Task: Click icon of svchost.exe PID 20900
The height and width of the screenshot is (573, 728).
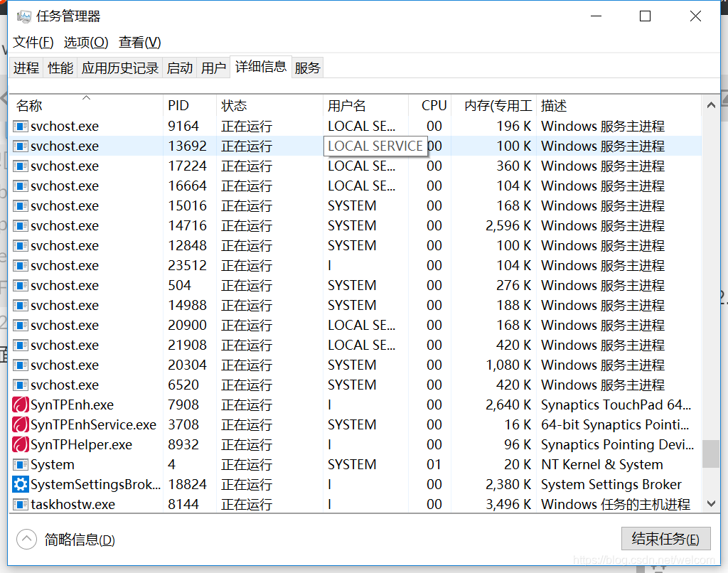Action: coord(21,326)
